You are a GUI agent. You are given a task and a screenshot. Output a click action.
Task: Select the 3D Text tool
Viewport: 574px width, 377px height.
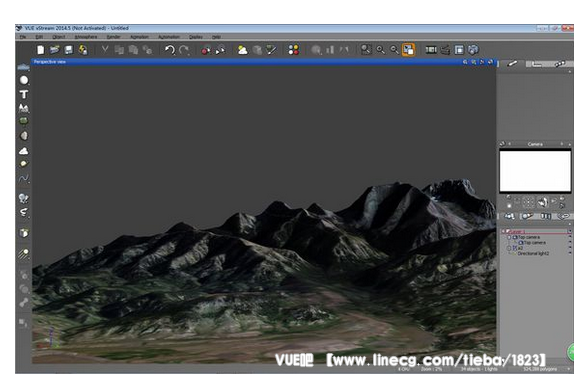point(24,94)
